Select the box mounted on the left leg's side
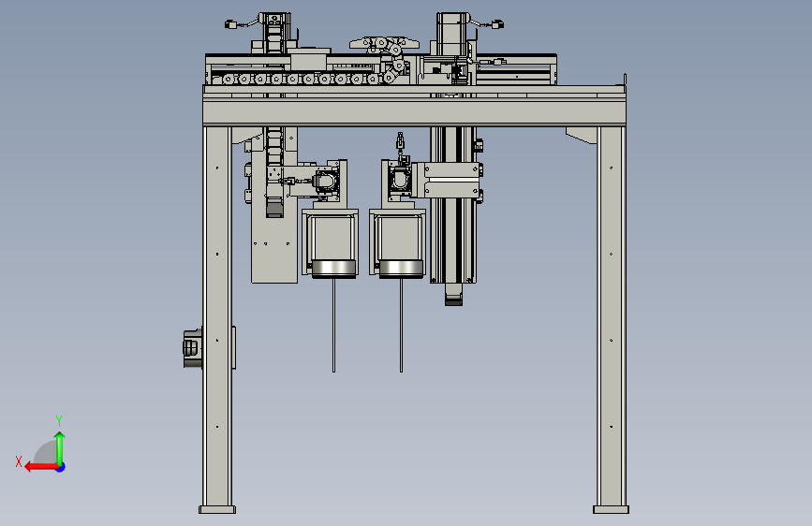 coord(193,348)
